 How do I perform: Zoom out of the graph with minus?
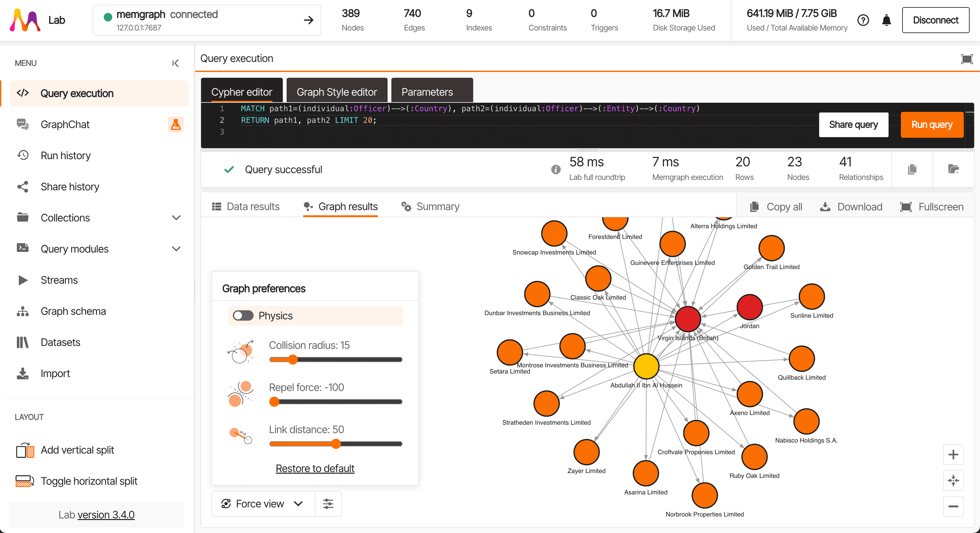[953, 506]
